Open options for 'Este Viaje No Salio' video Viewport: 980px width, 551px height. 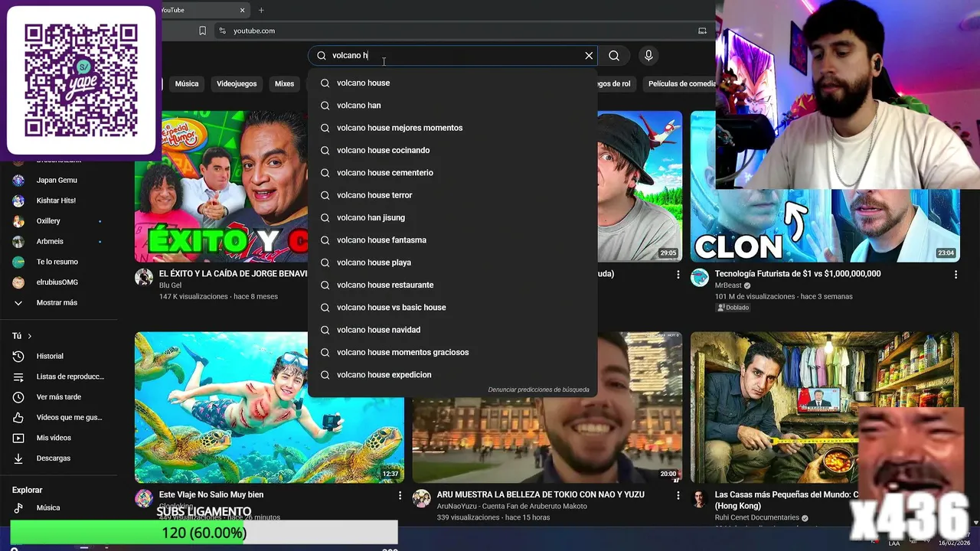[x=400, y=496]
